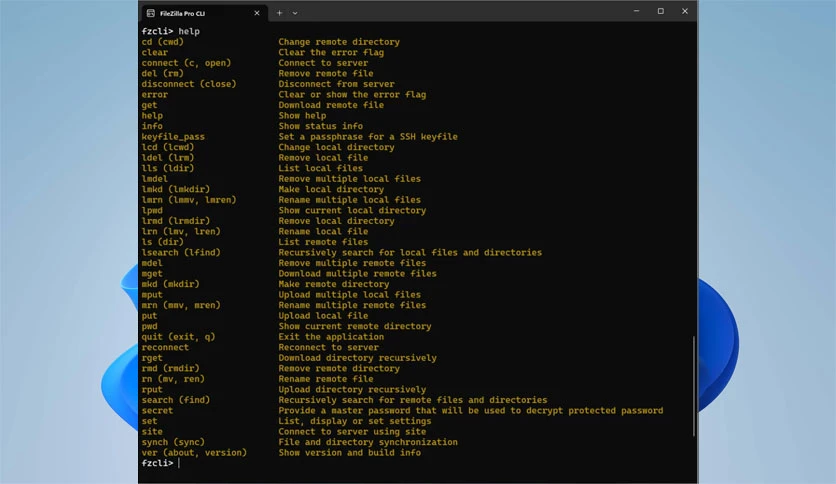The image size is (836, 484).
Task: Click the 'search (find)' command text
Action: pyautogui.click(x=176, y=400)
